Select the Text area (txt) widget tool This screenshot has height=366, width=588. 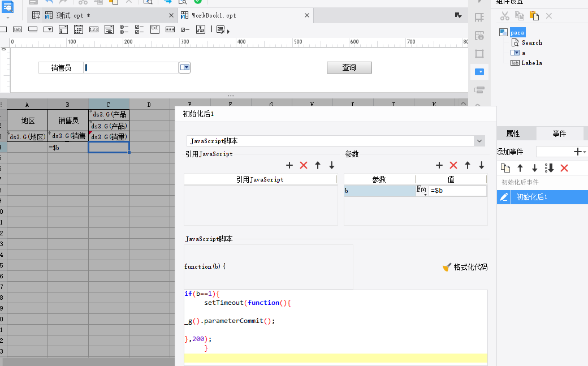coord(155,29)
